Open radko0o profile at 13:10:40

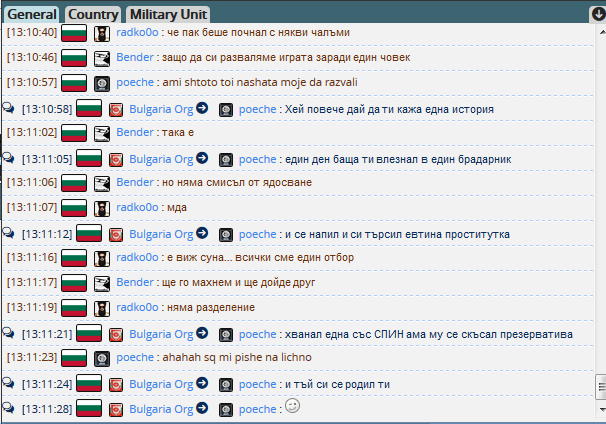[x=137, y=32]
